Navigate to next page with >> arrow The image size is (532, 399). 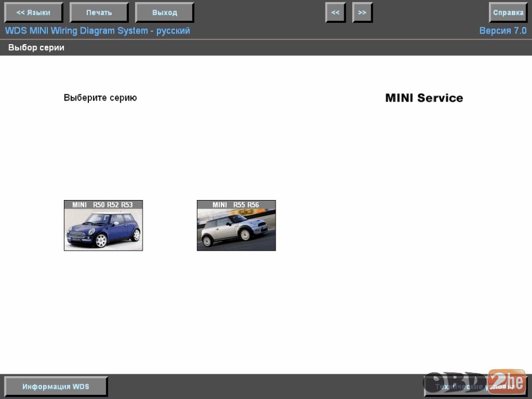click(x=362, y=13)
